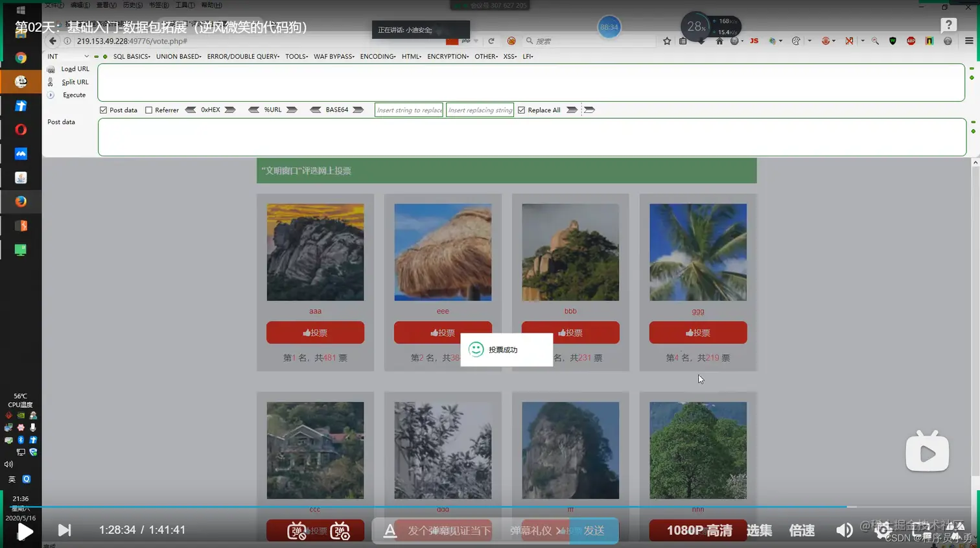
Task: Expand the INT type selector
Action: [68, 56]
